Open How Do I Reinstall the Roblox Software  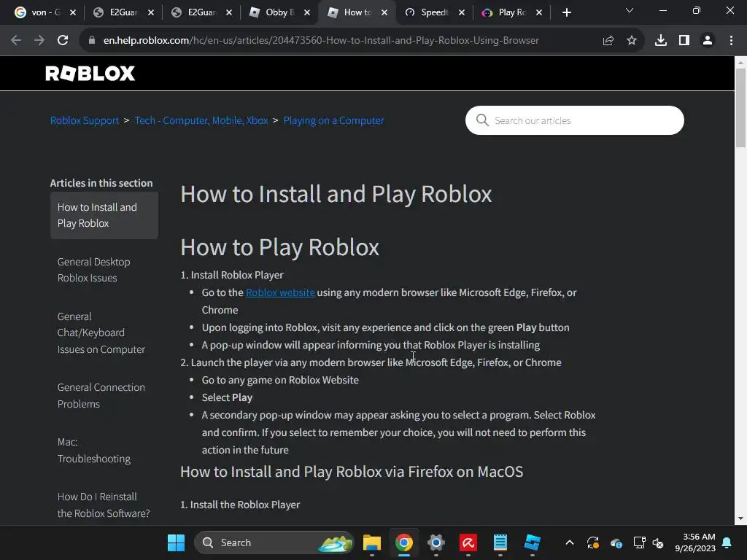click(x=104, y=505)
